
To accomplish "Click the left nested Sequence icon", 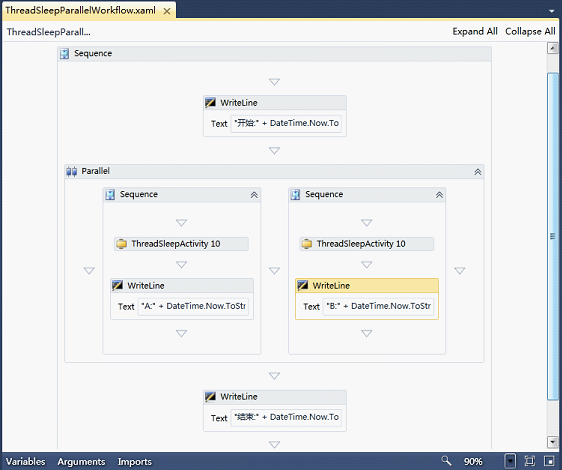I will 110,195.
